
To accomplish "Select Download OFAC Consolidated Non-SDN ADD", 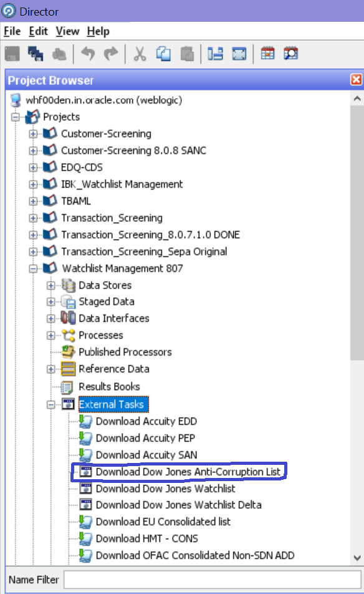I will coord(195,555).
